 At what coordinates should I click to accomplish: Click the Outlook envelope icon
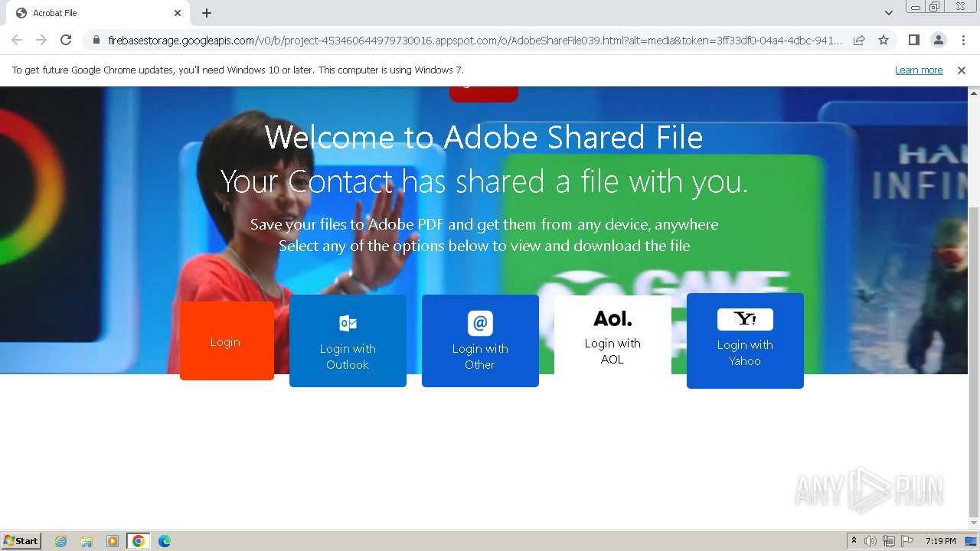click(348, 323)
